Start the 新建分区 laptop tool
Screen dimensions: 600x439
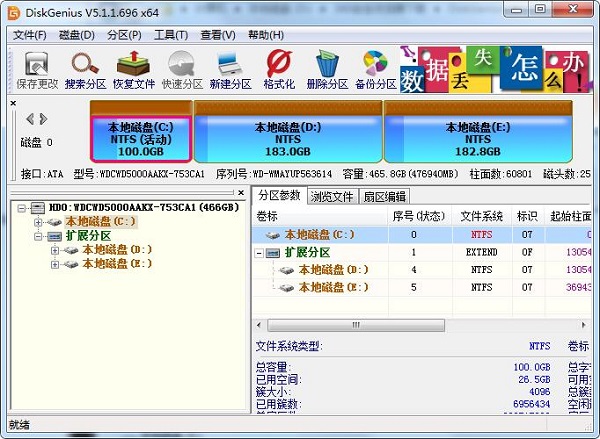230,70
